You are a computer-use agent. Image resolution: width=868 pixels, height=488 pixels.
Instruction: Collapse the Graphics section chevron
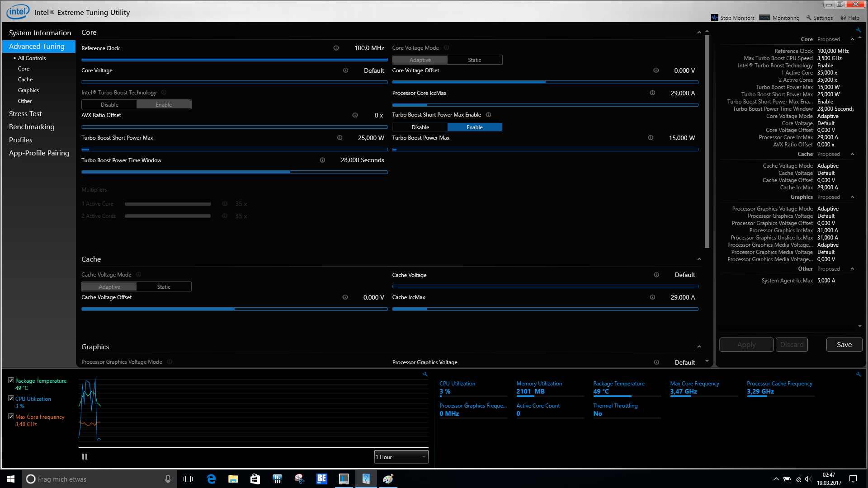tap(699, 347)
